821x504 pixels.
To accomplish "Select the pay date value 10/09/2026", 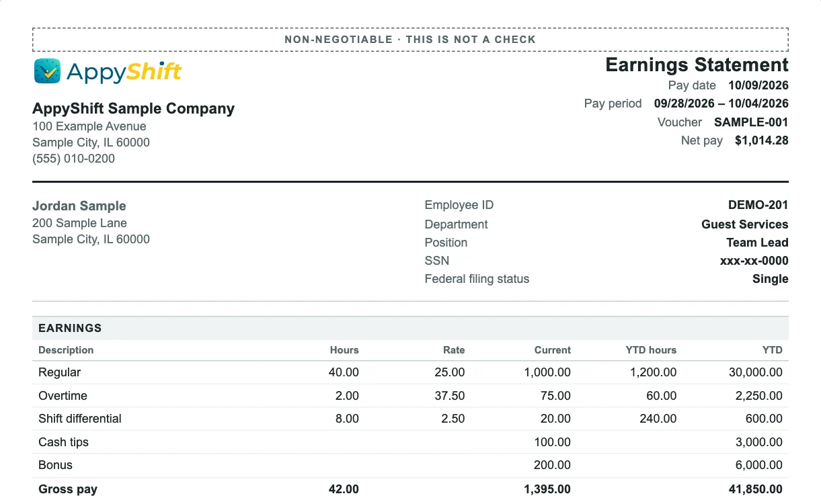I will 758,85.
